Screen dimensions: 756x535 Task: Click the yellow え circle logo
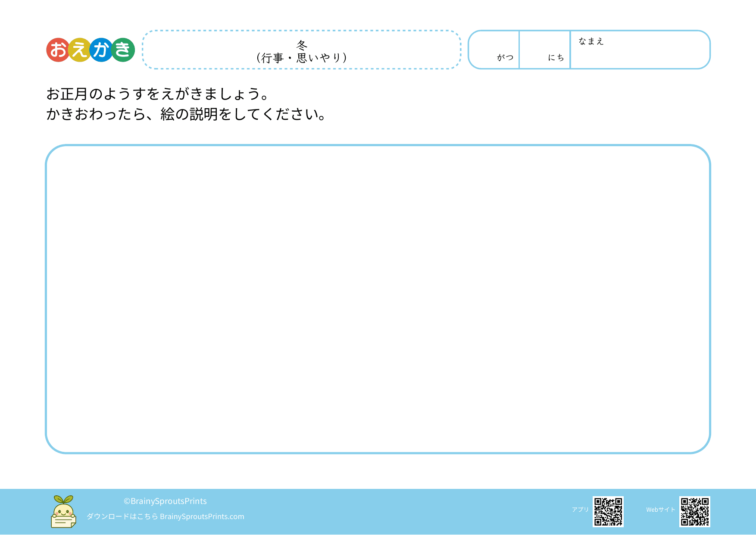[80, 50]
